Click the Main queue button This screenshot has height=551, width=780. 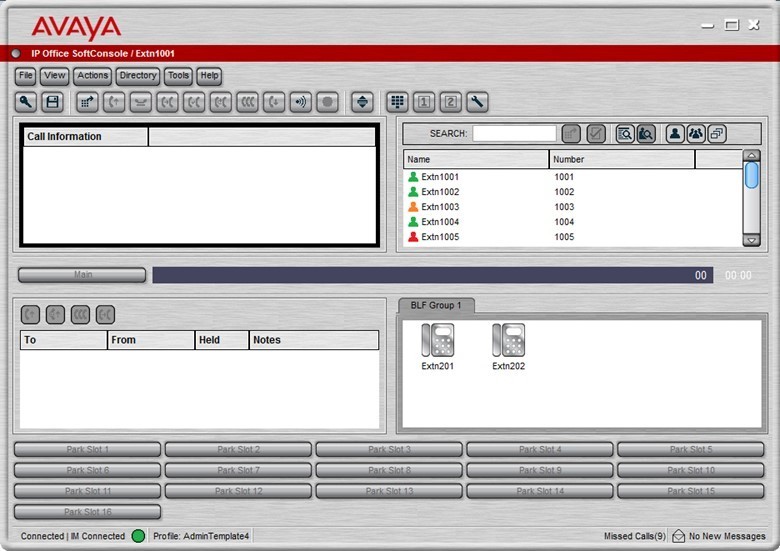coord(82,275)
